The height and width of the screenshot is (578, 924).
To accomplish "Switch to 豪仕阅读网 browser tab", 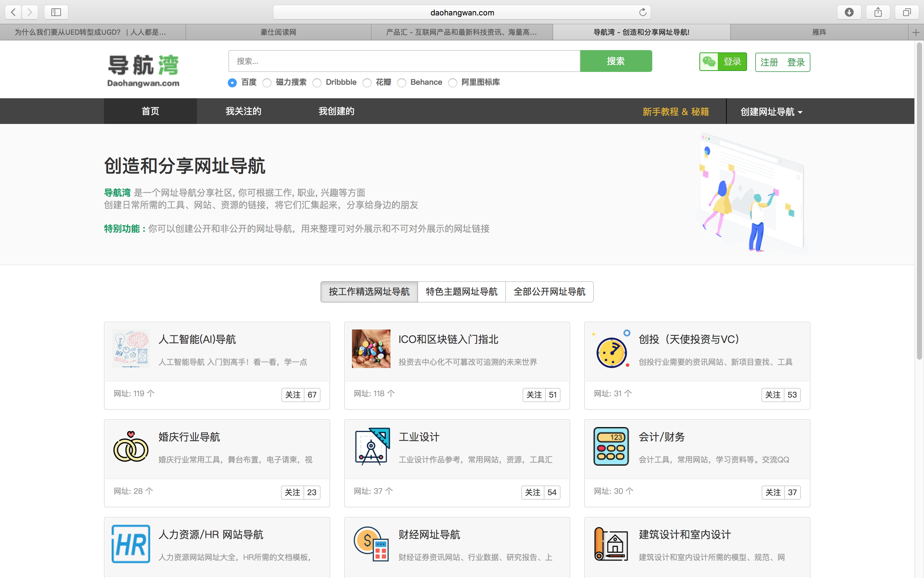I will tap(278, 32).
